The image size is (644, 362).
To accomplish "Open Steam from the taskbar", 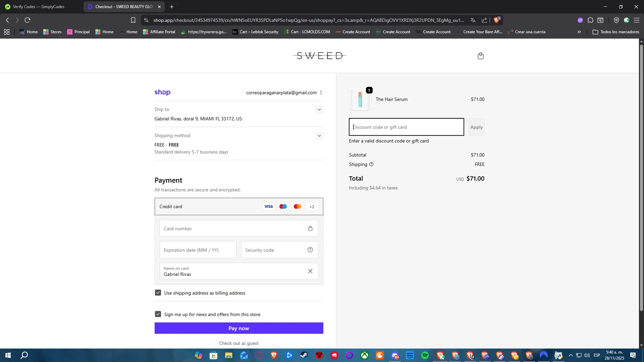I will (304, 355).
